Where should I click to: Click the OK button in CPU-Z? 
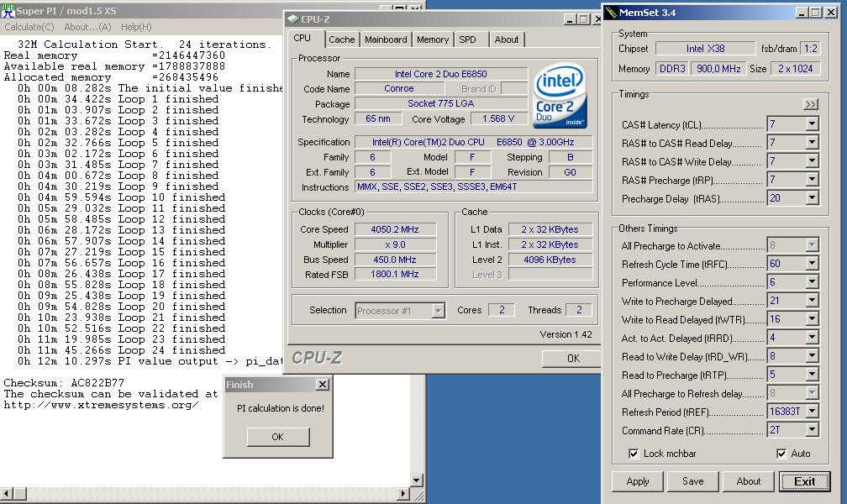(x=572, y=358)
